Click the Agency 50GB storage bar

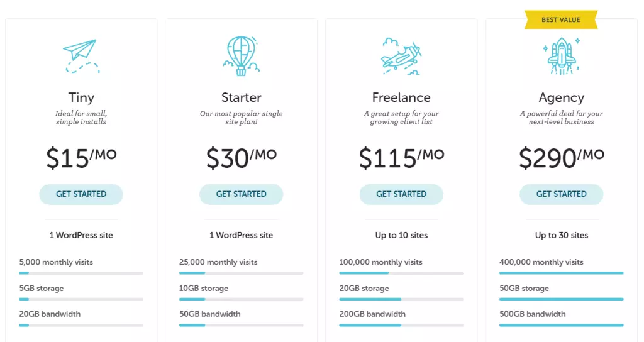click(561, 299)
